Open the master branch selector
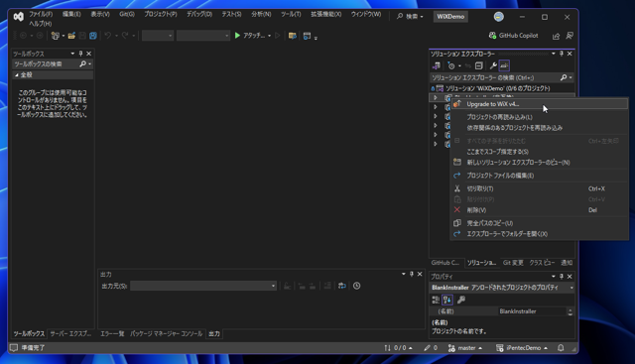The image size is (635, 364). pyautogui.click(x=465, y=348)
